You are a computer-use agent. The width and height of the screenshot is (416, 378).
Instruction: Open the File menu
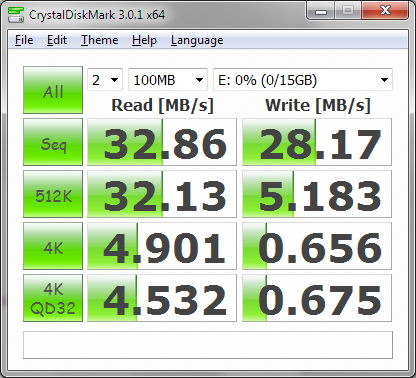point(24,40)
